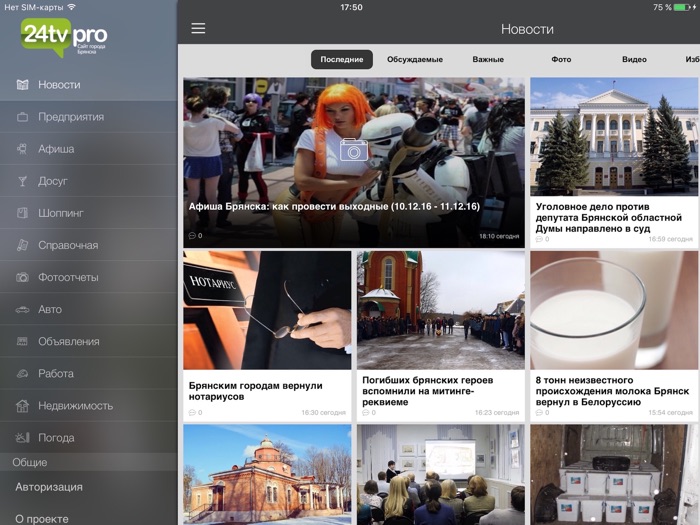
Task: Check Погода in sidebar
Action: click(89, 438)
